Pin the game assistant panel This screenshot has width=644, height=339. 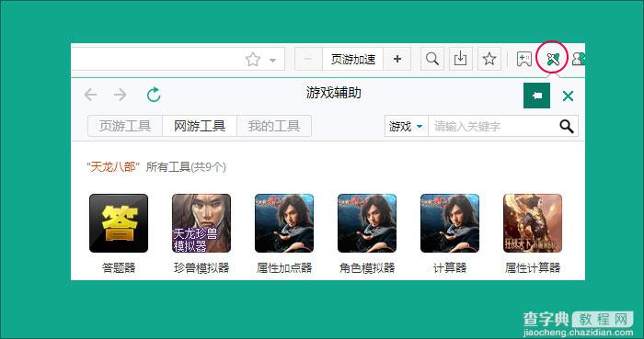[x=536, y=96]
